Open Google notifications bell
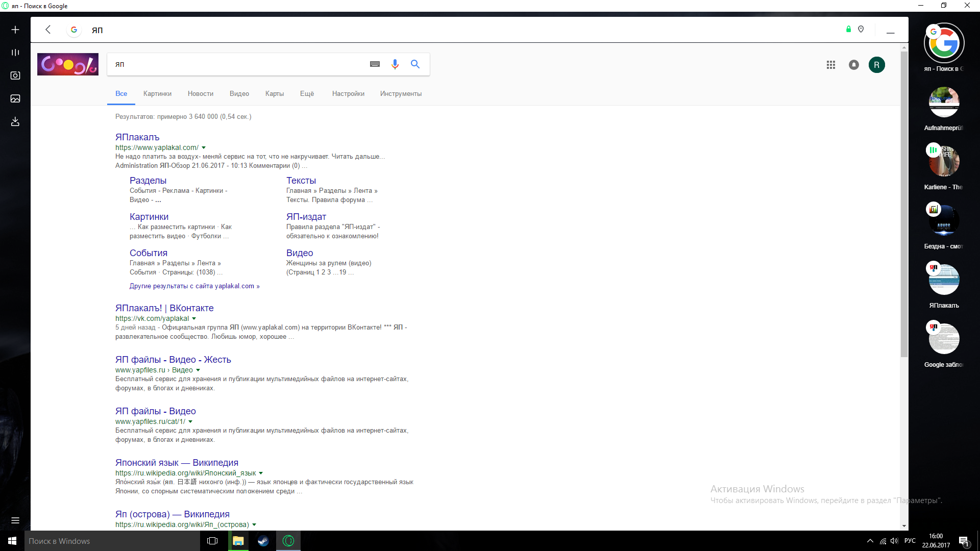Image resolution: width=980 pixels, height=551 pixels. pyautogui.click(x=854, y=65)
